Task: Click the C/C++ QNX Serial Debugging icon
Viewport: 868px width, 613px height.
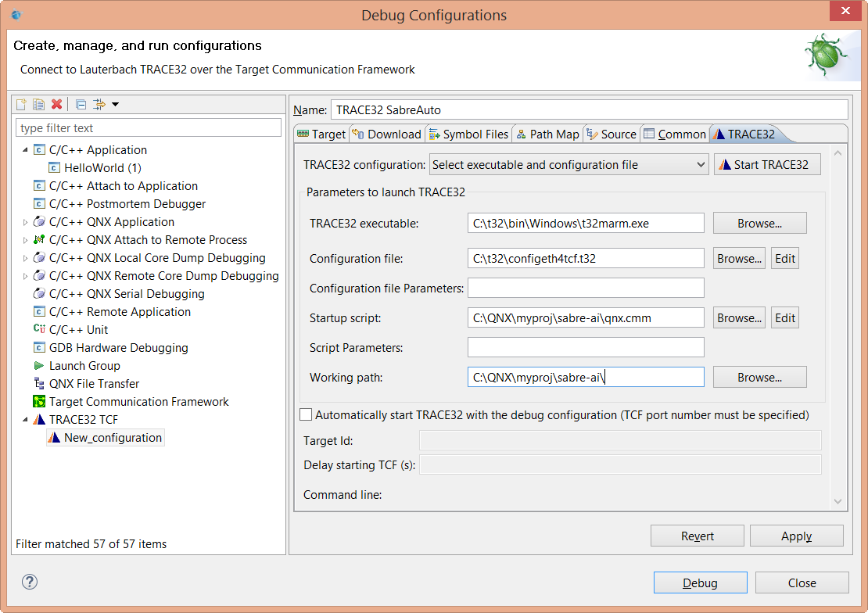Action: click(x=39, y=293)
